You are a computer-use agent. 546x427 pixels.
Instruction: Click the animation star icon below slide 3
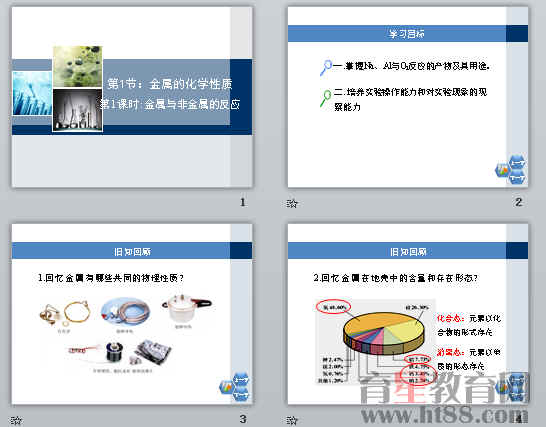coord(16,420)
